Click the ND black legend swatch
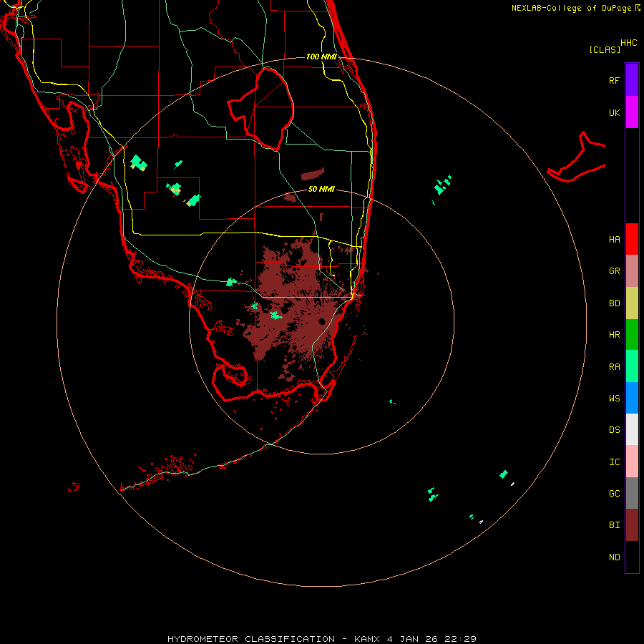 (632, 557)
